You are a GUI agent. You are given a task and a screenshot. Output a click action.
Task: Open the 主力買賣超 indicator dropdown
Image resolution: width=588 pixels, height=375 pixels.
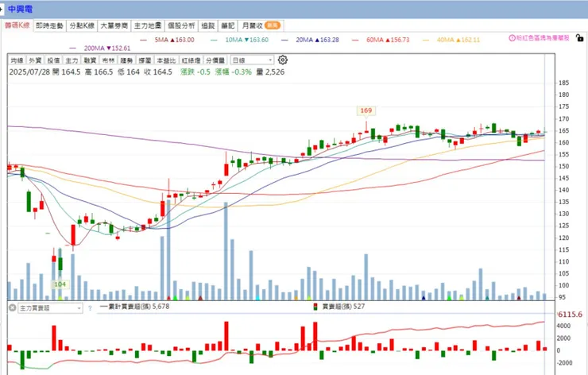click(x=50, y=308)
